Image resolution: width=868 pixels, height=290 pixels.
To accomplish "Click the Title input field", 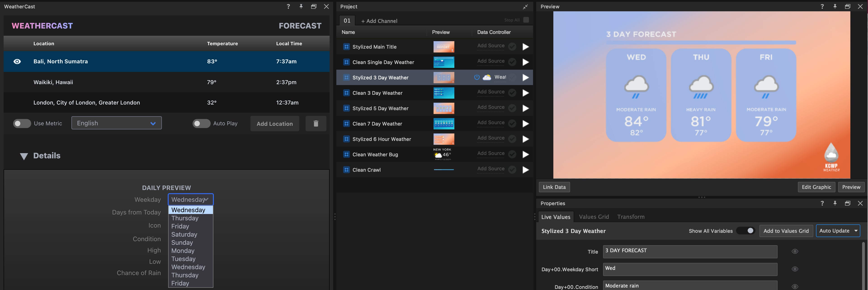I will [690, 252].
